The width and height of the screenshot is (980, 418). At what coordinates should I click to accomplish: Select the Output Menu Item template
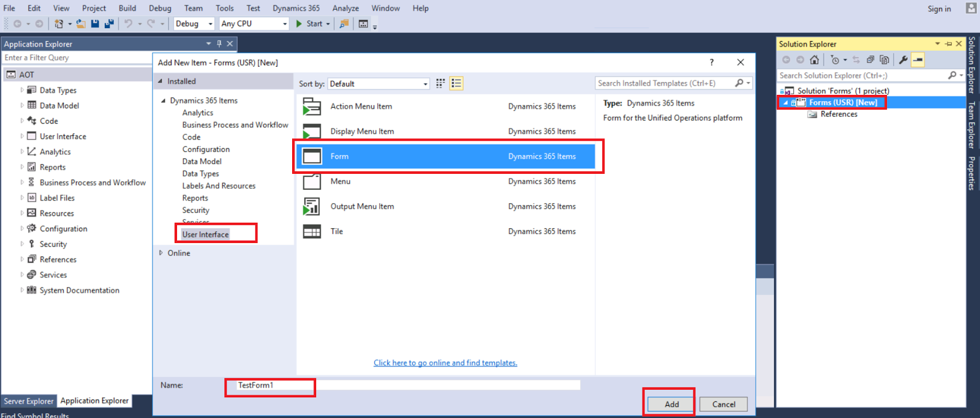coord(446,207)
